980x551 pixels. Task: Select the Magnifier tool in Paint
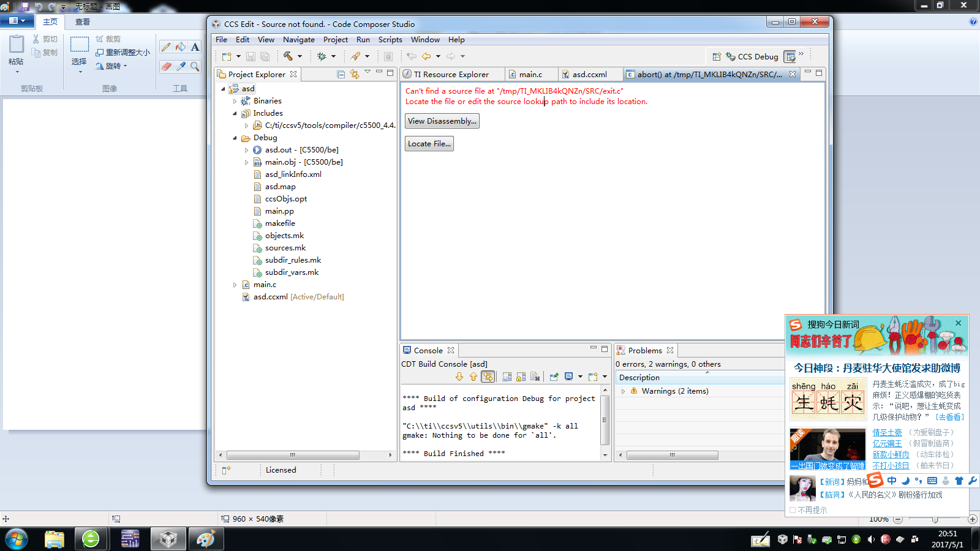point(195,66)
